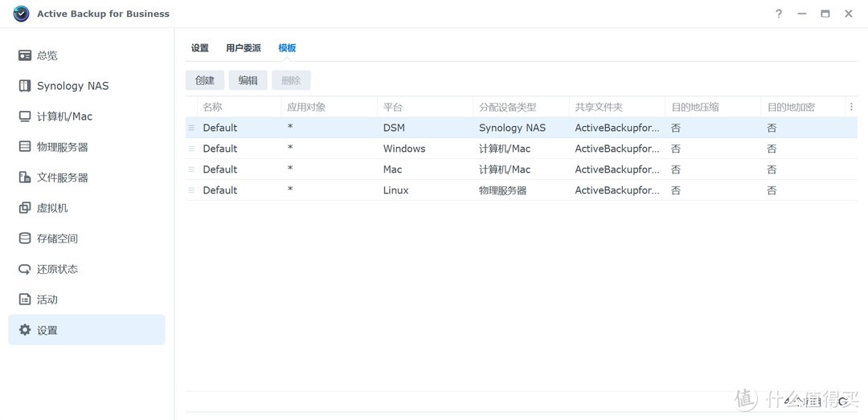
Task: Open the 文件服务器 file server icon
Action: click(25, 177)
